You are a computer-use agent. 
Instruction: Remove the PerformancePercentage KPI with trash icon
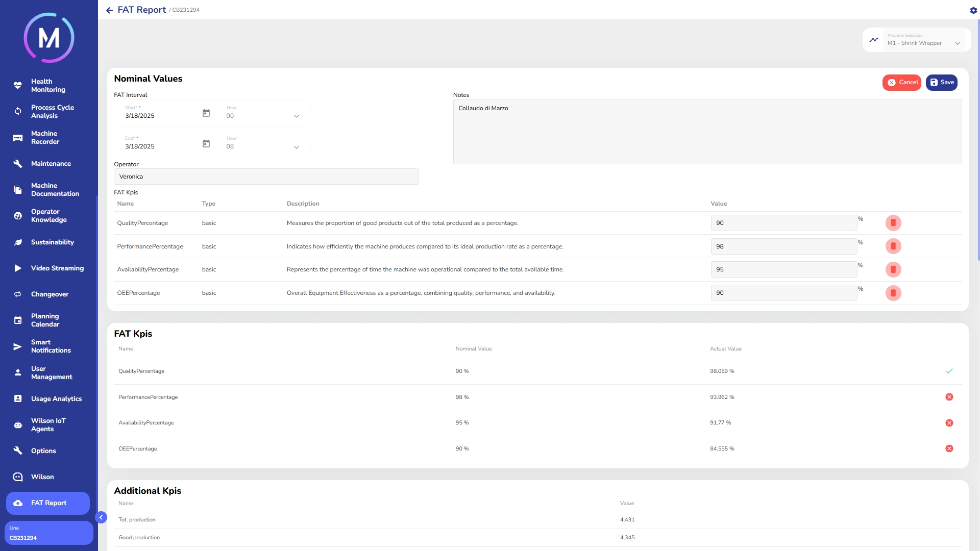[893, 246]
